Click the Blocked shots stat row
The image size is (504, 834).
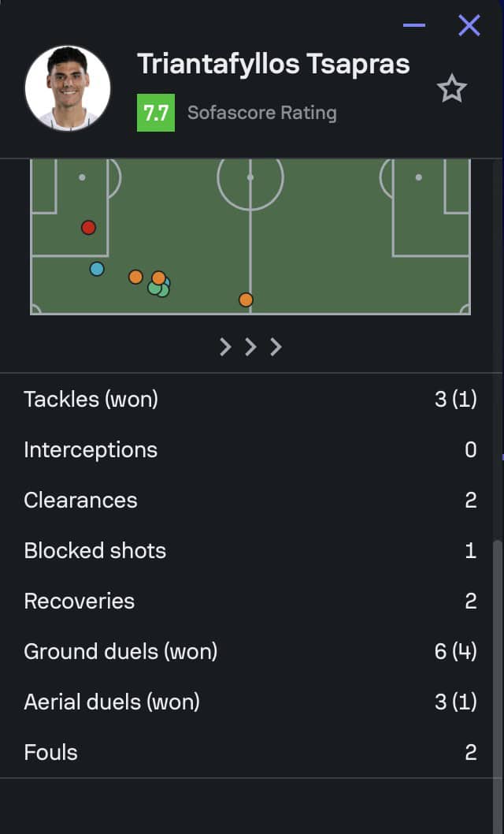(x=250, y=550)
